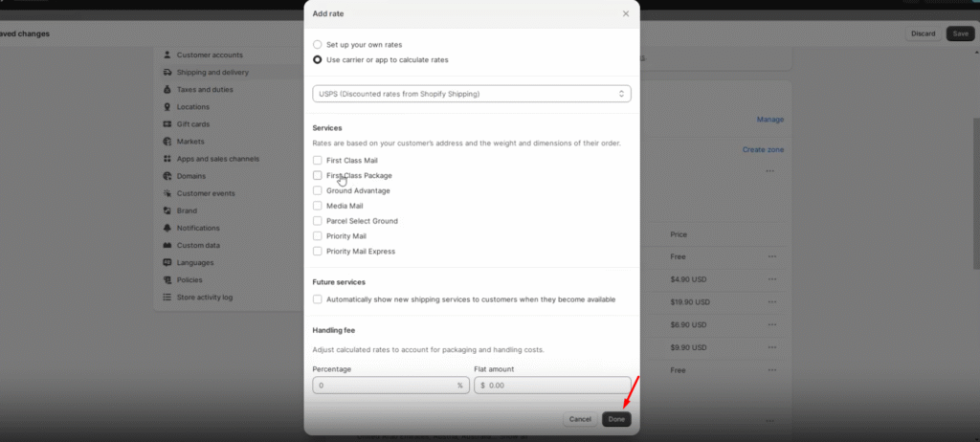Open zone options menu below Create zone
Screen dimensions: 980x442
click(x=769, y=170)
